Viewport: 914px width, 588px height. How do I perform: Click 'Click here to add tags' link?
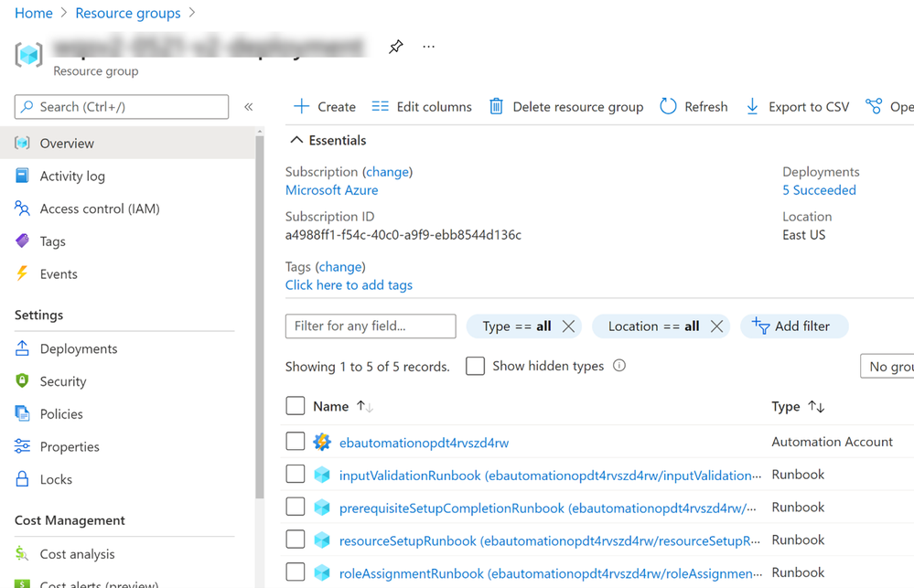click(349, 285)
